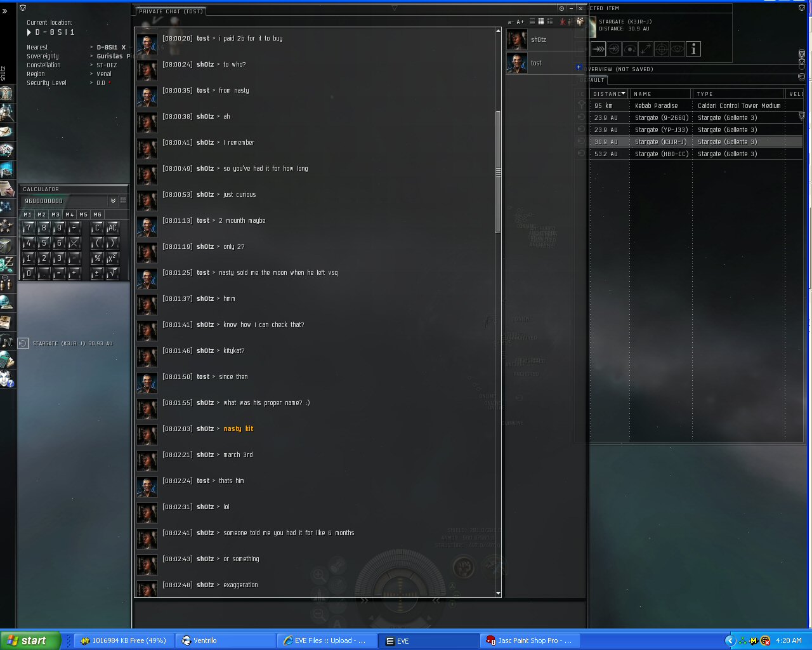Select the M2 memory slot
This screenshot has width=812, height=650.
pyautogui.click(x=41, y=215)
